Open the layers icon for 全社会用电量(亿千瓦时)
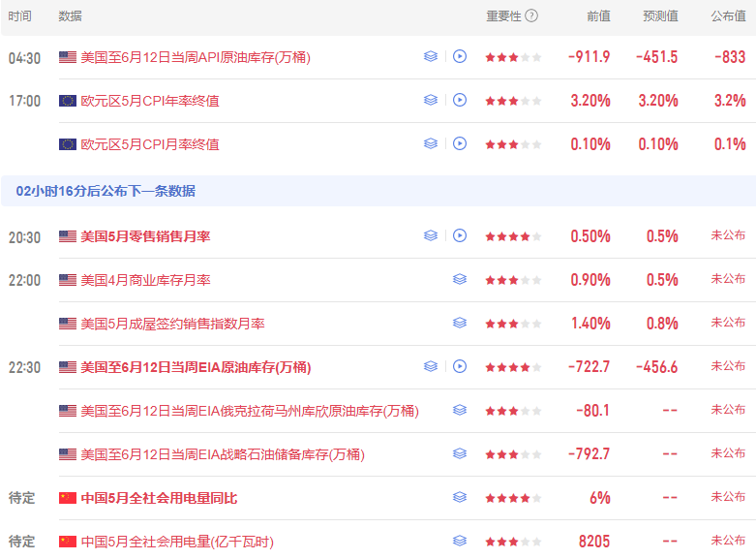 (x=460, y=541)
